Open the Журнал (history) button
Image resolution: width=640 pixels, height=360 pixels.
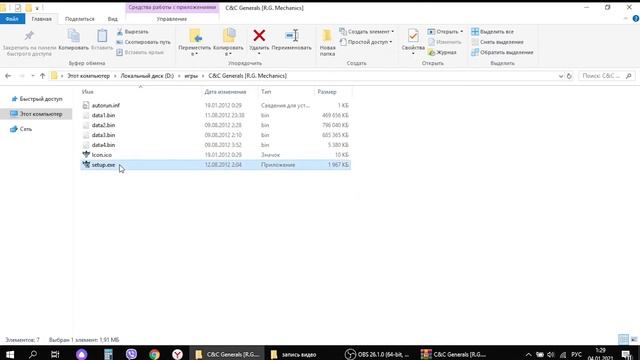(442, 52)
